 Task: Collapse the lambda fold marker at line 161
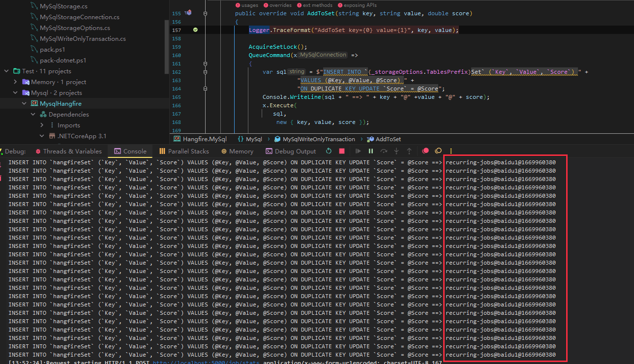click(204, 63)
